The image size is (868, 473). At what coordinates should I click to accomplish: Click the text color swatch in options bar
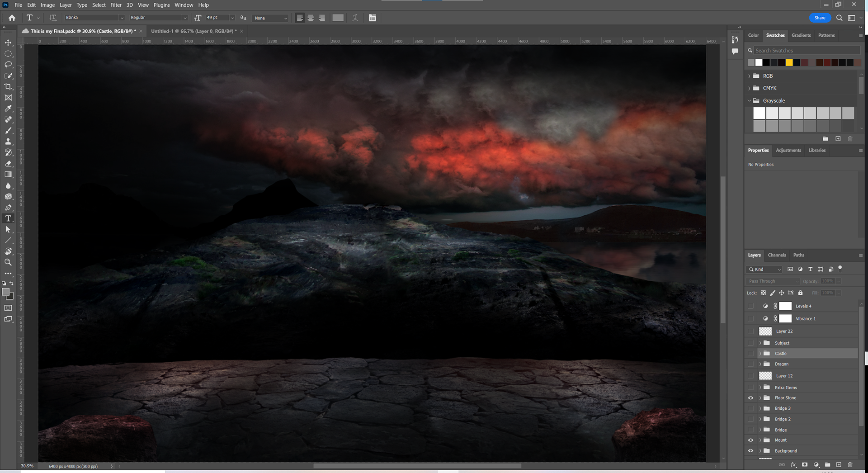[338, 18]
